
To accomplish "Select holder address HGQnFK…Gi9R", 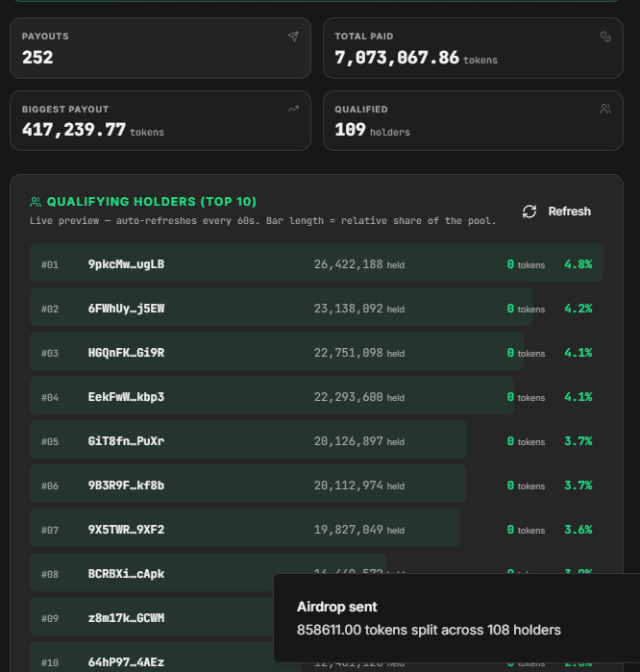I will click(x=126, y=353).
